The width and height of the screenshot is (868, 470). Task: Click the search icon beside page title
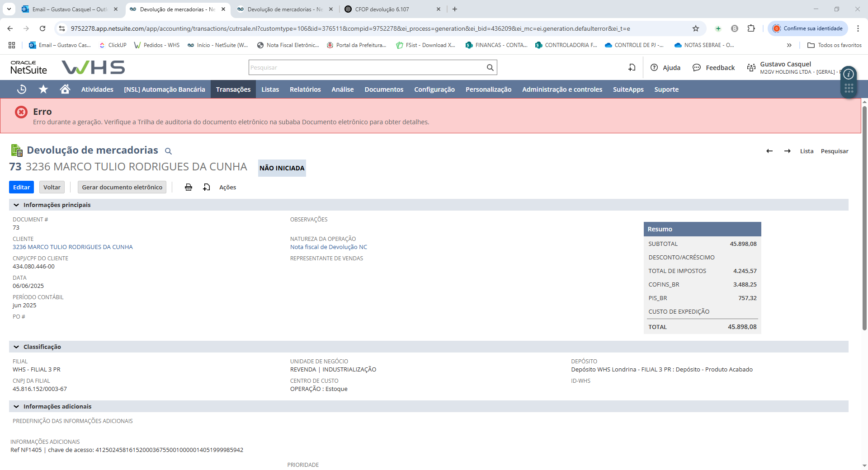pyautogui.click(x=168, y=151)
